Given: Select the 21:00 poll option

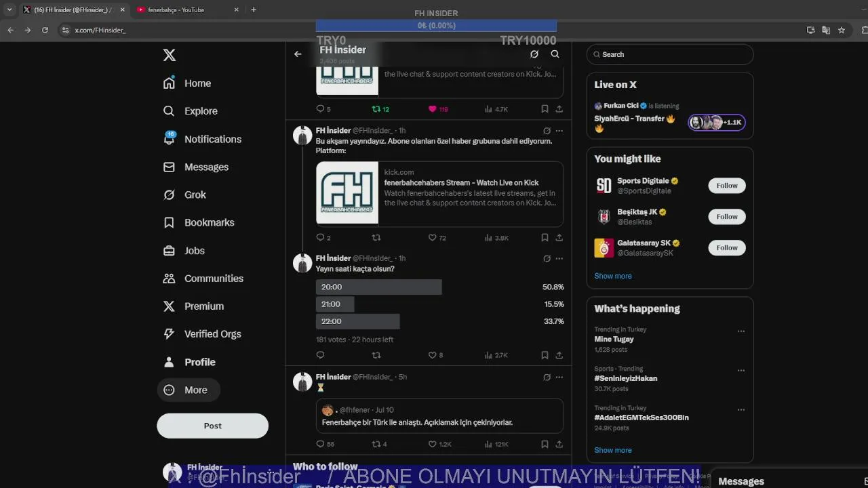Looking at the screenshot, I should point(439,304).
